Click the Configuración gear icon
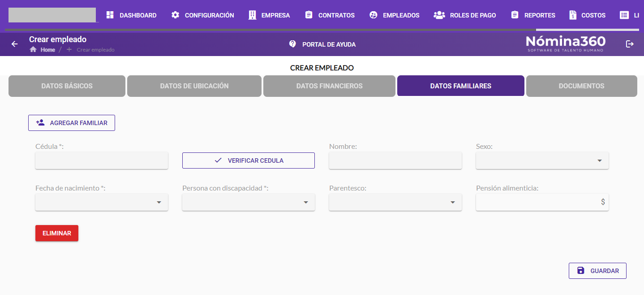This screenshot has height=295, width=644. point(176,15)
